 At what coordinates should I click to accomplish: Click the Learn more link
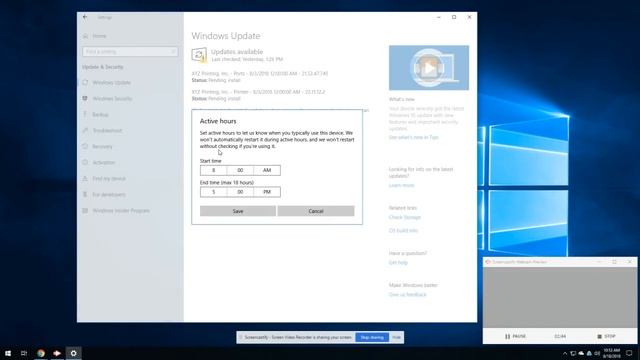click(x=401, y=185)
